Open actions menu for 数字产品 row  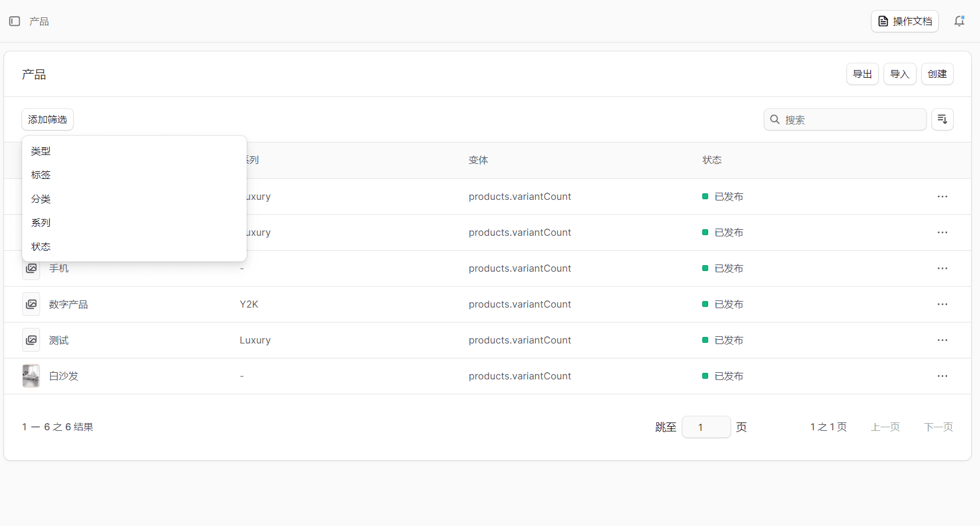click(x=942, y=305)
